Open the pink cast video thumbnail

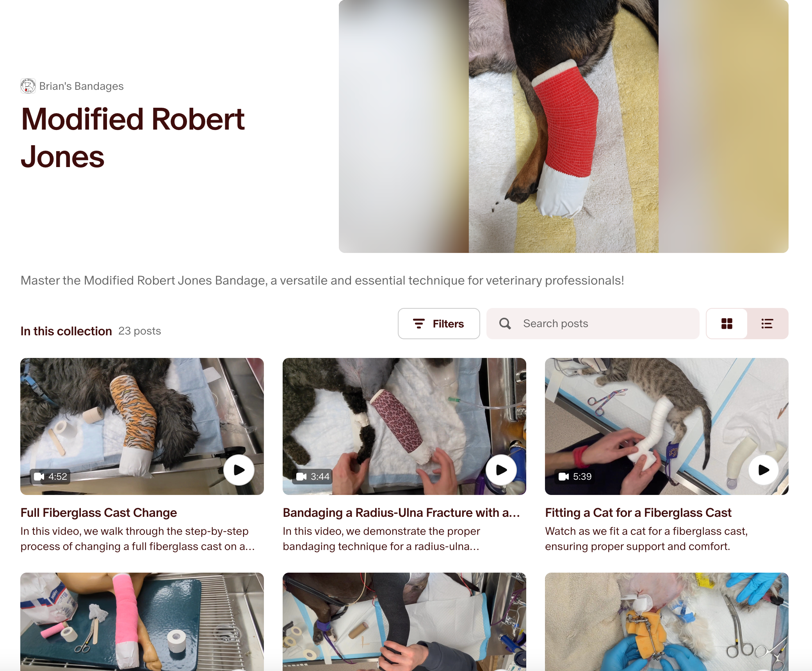142,621
